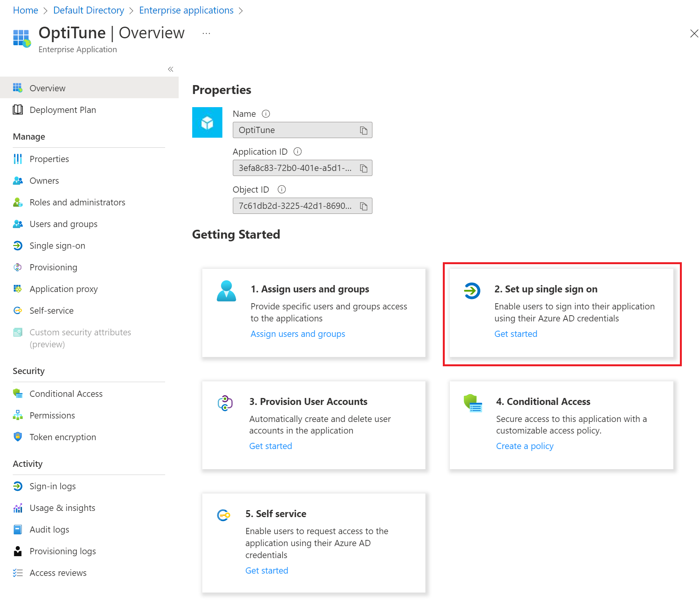Copy the Object ID value
700x608 pixels.
(x=364, y=206)
